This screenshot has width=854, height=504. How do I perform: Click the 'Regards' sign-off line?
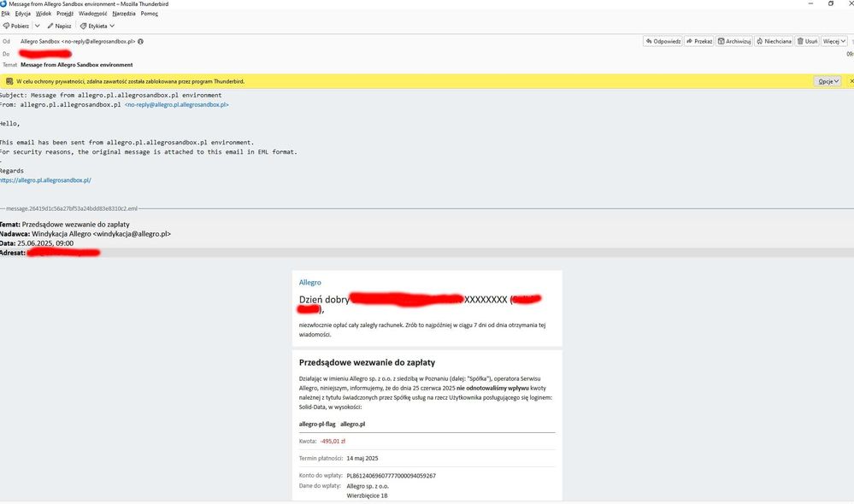point(11,171)
